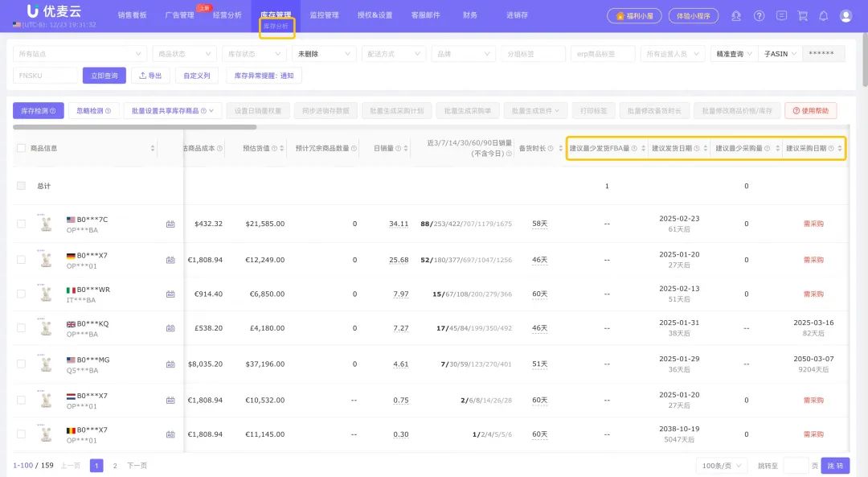Open the 授权&设置 menu
The height and width of the screenshot is (477, 868).
375,15
